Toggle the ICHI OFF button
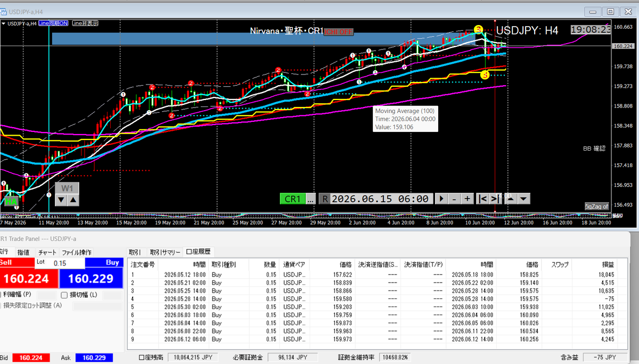Viewport: 639px width, 364px height. [339, 32]
